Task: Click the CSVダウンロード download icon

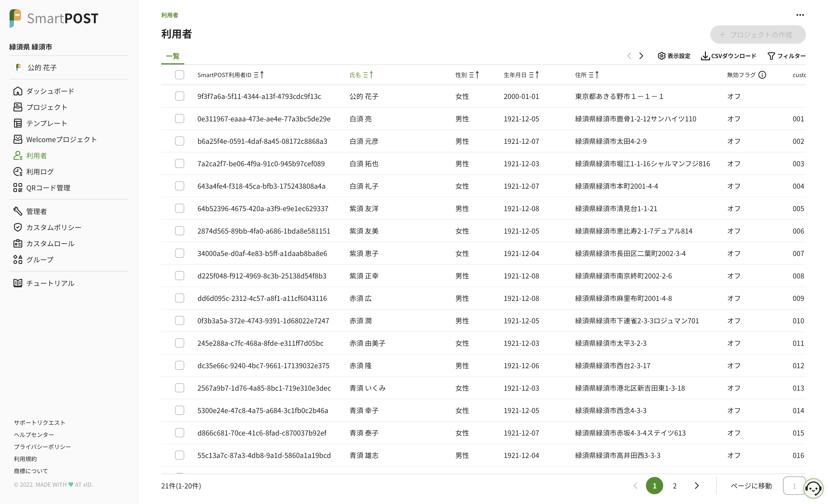Action: pos(705,56)
